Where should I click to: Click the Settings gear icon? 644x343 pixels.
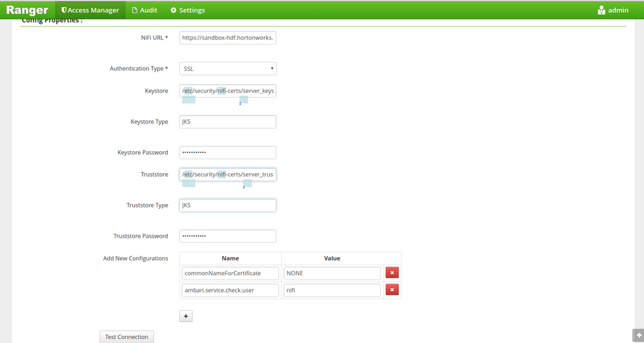[174, 10]
